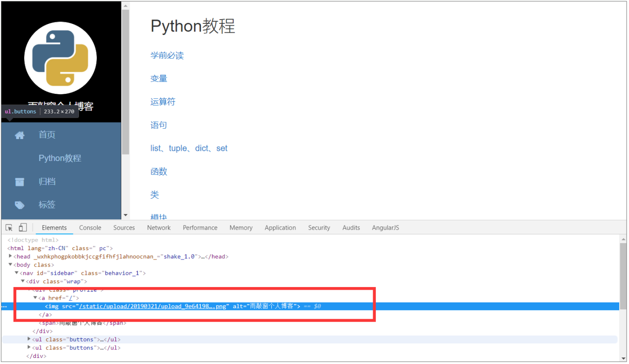Click the archive box icon beside 归档
Image resolution: width=629 pixels, height=364 pixels.
[20, 182]
